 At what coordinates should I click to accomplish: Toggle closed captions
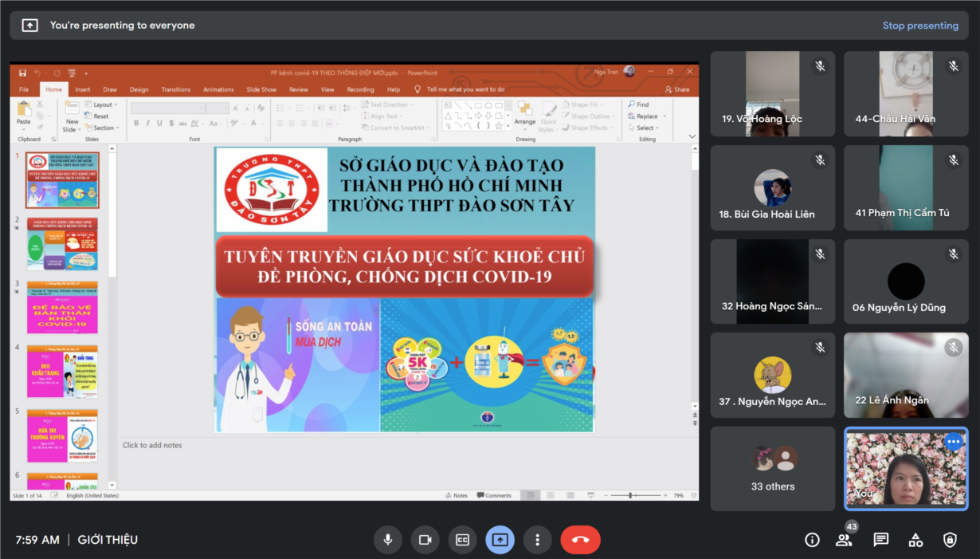(x=462, y=540)
